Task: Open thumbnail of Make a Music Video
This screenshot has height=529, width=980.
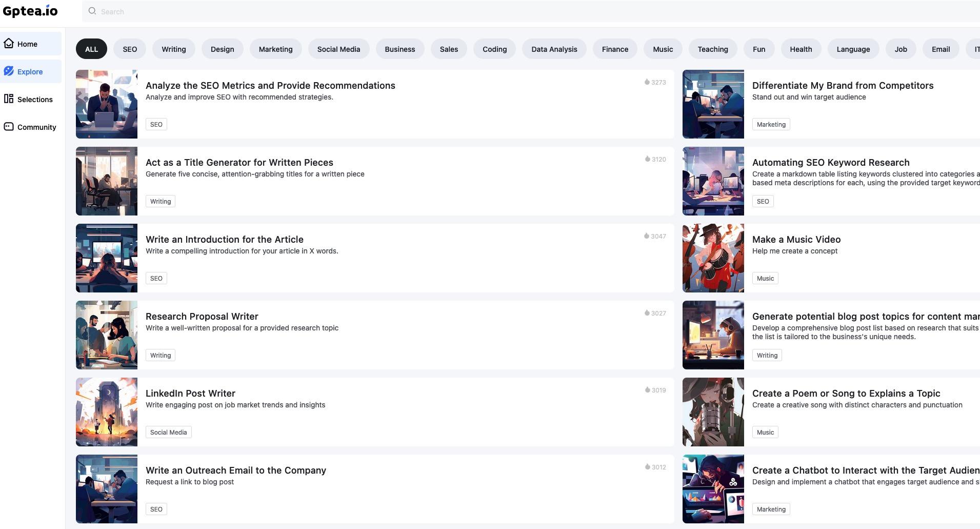Action: (713, 258)
